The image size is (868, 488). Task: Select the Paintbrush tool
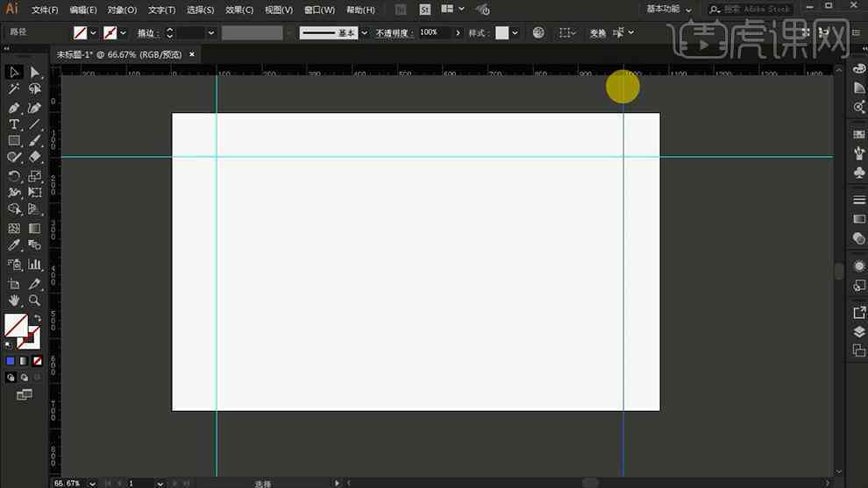[34, 141]
